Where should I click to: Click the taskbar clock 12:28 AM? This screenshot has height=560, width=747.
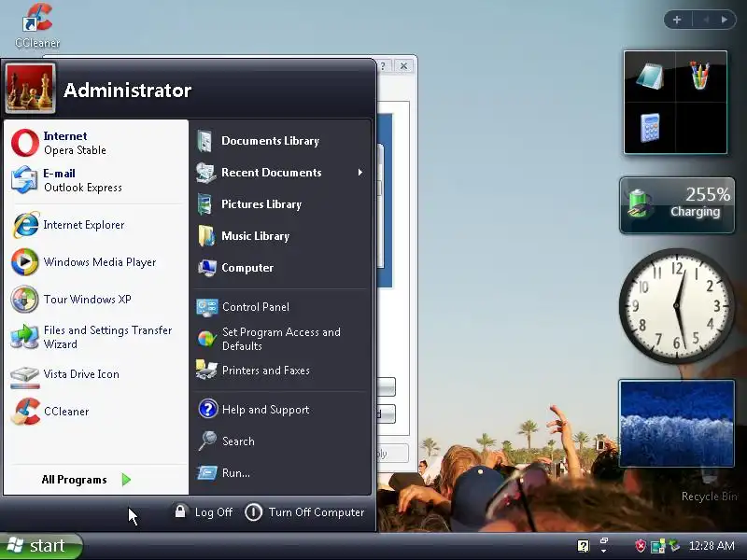point(712,546)
